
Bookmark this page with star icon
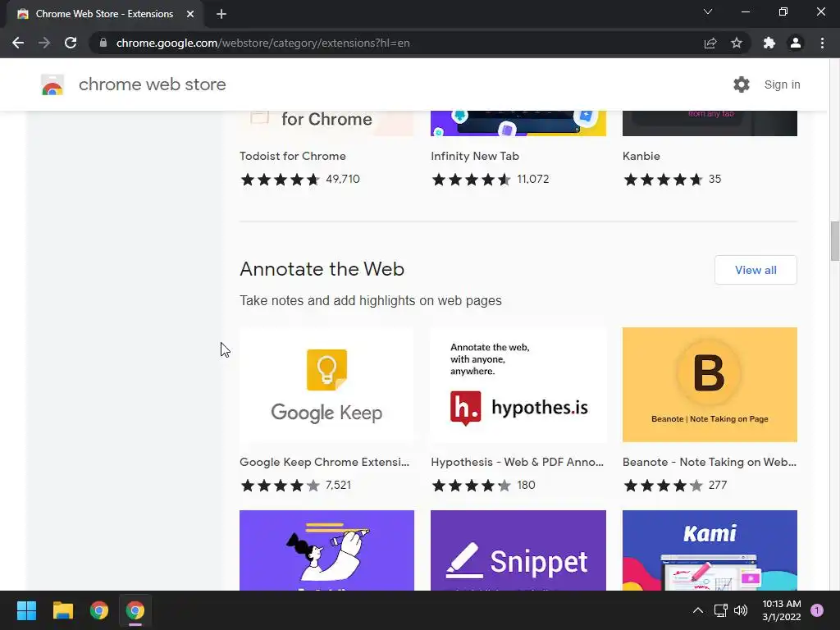click(737, 43)
